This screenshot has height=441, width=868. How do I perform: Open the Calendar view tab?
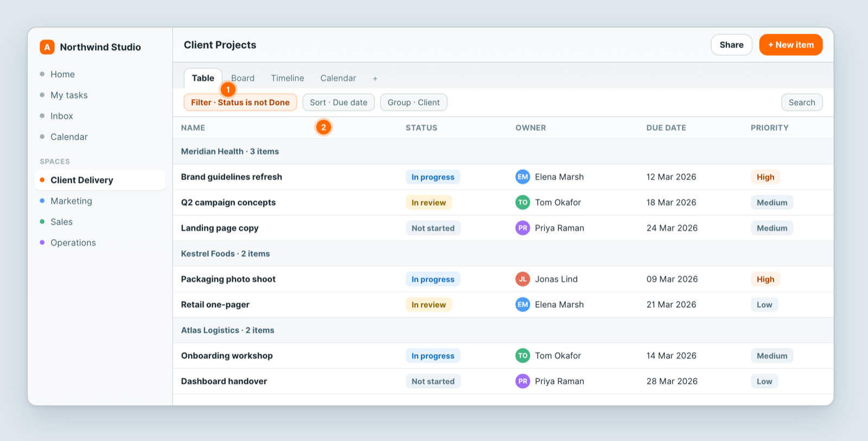click(x=338, y=78)
